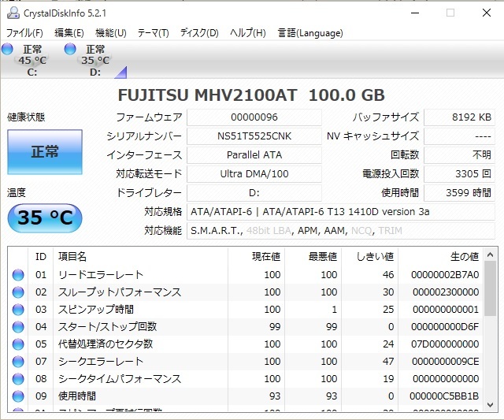
Task: Click status orb for 08 シークタイムパフォーマンス row
Action: [x=18, y=379]
